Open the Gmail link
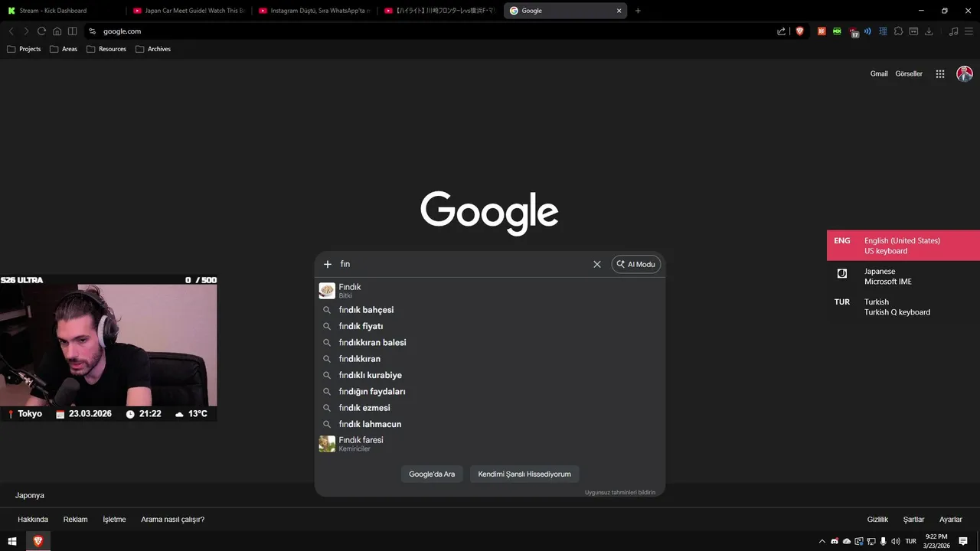980x551 pixels. pyautogui.click(x=879, y=74)
